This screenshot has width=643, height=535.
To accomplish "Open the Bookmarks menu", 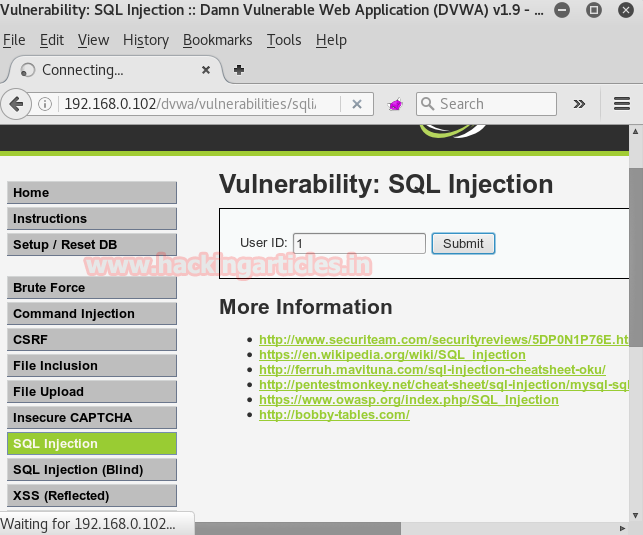I will click(217, 40).
